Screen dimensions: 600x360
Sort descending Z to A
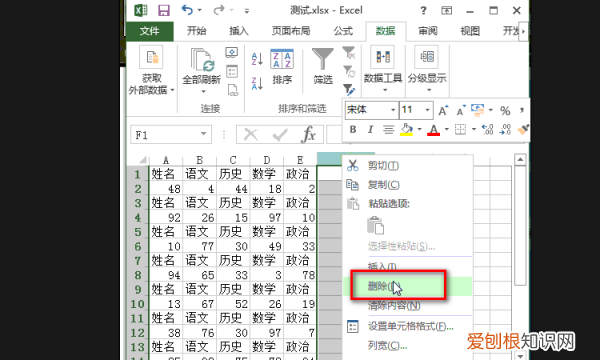pos(257,83)
